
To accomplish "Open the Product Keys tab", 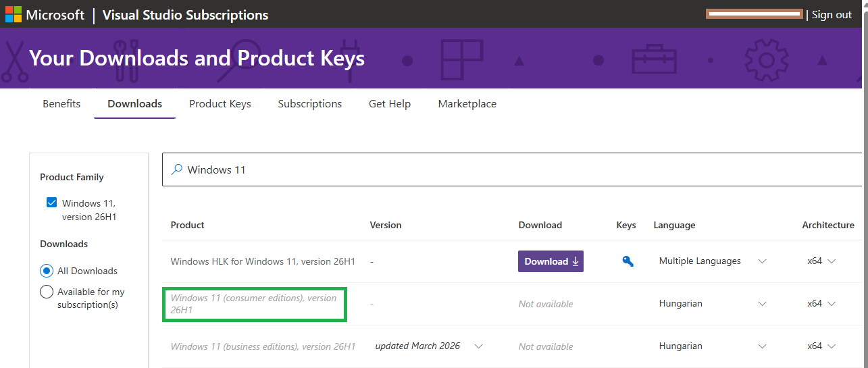I will 220,104.
